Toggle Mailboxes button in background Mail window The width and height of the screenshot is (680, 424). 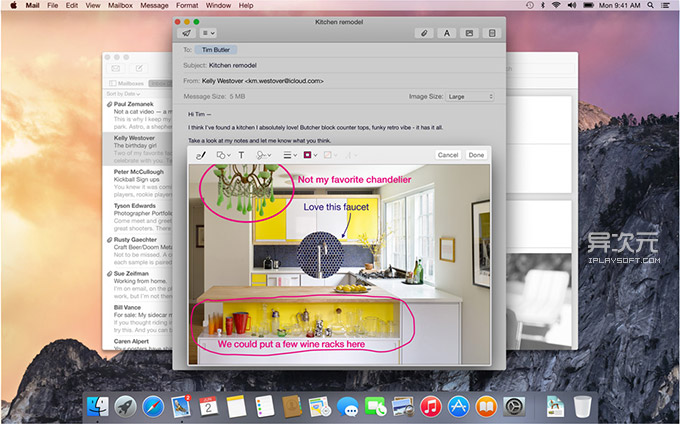(126, 83)
